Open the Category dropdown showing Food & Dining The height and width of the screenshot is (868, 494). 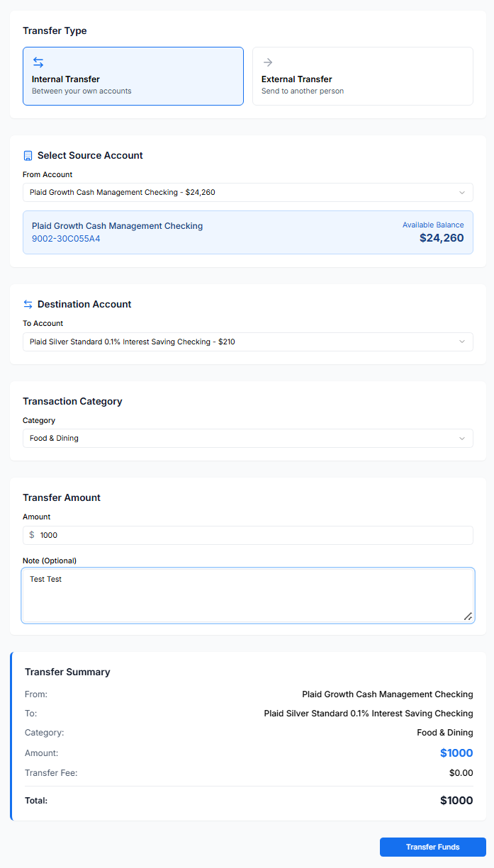(x=247, y=438)
